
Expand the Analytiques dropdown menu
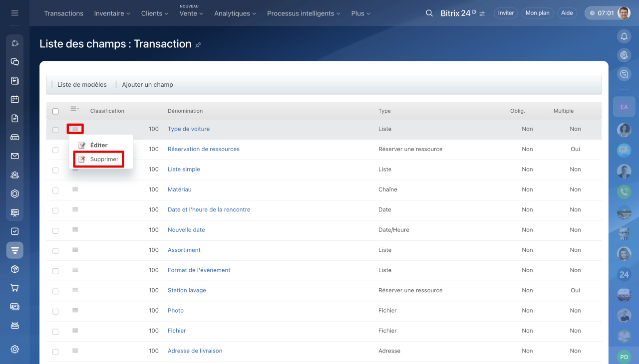click(x=235, y=13)
